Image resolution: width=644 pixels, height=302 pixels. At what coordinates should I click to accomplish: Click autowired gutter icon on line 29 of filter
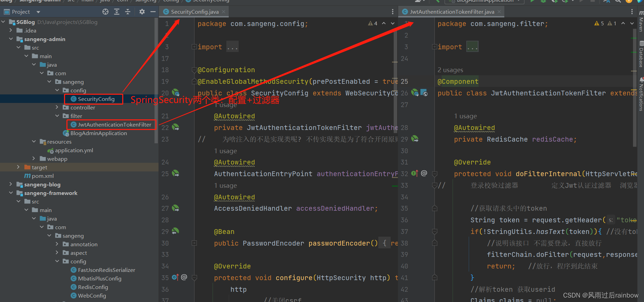click(x=415, y=139)
